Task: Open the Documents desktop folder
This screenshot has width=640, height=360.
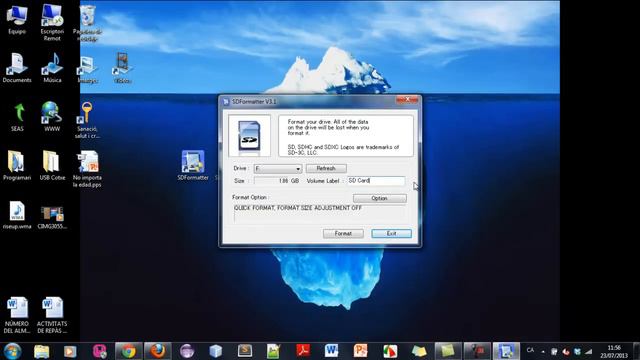Action: [x=17, y=68]
